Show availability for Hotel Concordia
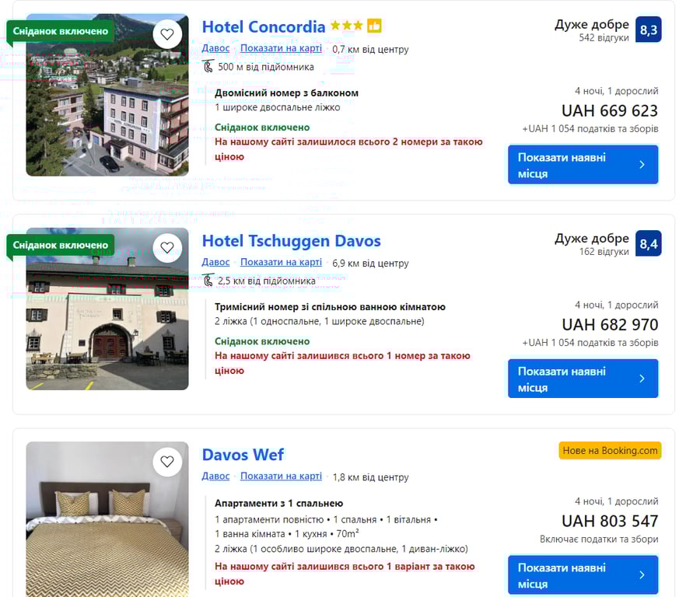 pos(583,165)
